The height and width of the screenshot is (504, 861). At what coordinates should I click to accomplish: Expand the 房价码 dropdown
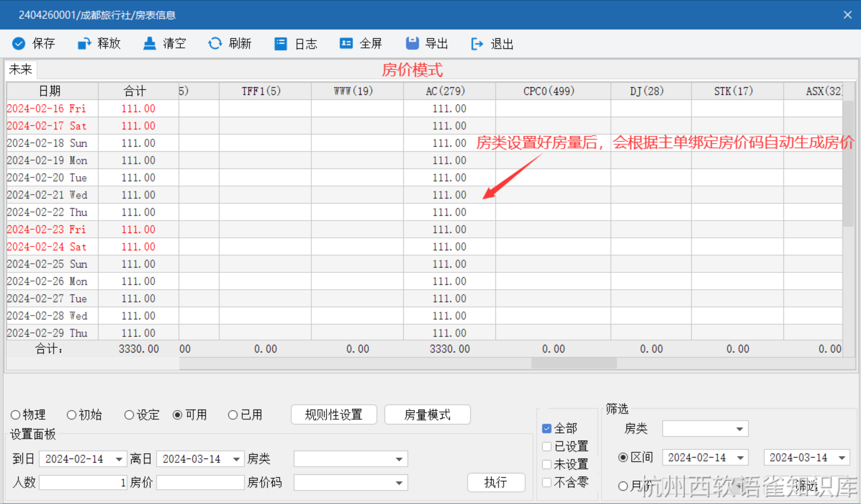point(399,483)
